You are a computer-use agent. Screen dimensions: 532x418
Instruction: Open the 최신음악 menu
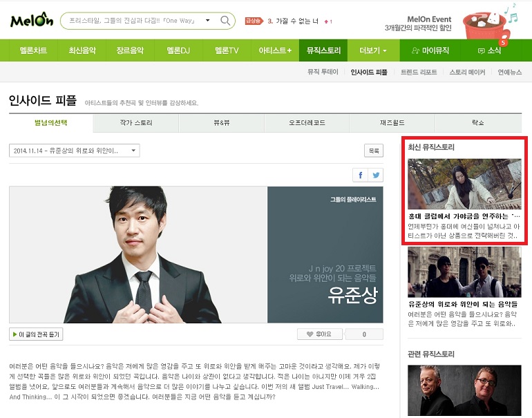coord(82,50)
